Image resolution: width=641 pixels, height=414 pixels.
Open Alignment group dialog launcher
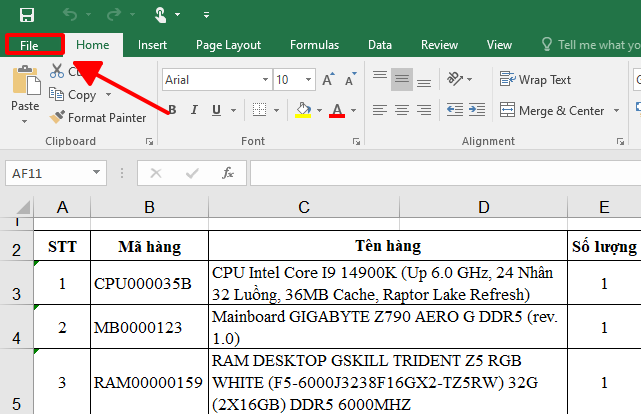(621, 141)
